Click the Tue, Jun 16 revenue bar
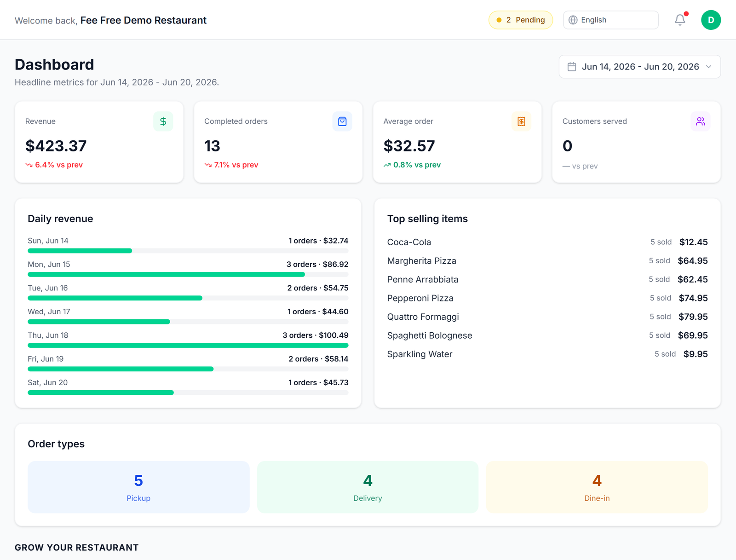 [x=188, y=298]
